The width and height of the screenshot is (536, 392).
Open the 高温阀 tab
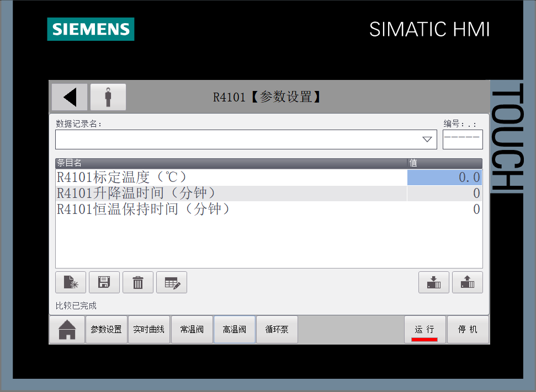point(235,330)
